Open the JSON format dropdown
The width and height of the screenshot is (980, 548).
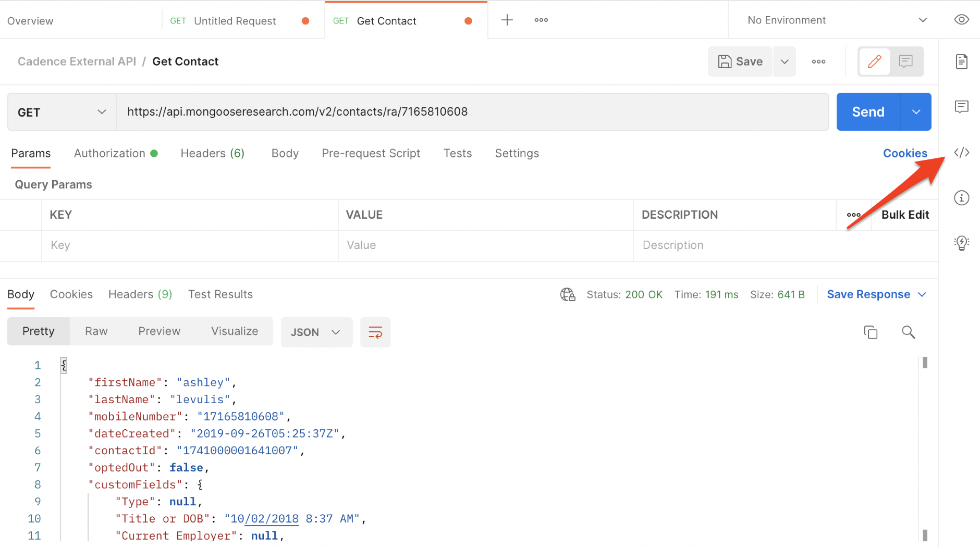tap(316, 332)
